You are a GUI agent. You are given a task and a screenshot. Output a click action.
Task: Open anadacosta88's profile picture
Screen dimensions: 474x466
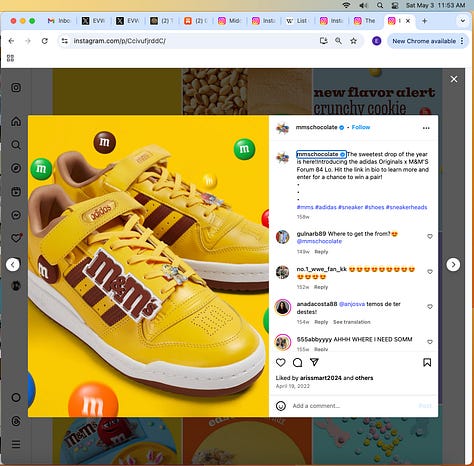coord(283,307)
